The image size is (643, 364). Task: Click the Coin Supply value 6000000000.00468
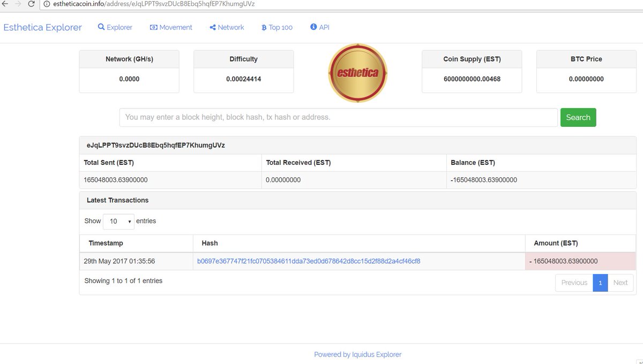pos(472,79)
